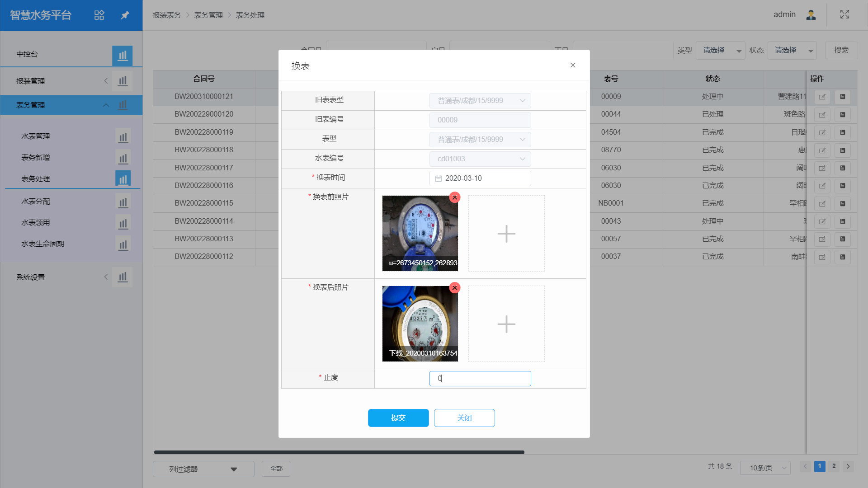The height and width of the screenshot is (488, 868).
Task: Click edit icon for row 00044
Action: 822,115
